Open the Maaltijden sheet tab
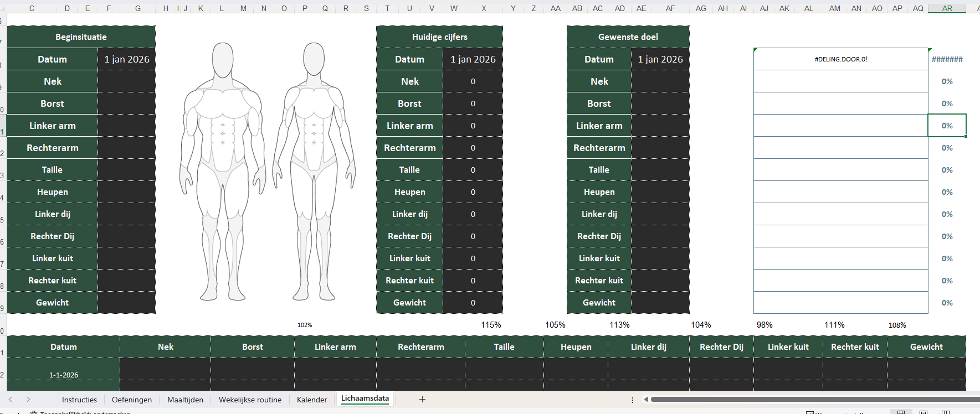980x414 pixels. pos(185,400)
